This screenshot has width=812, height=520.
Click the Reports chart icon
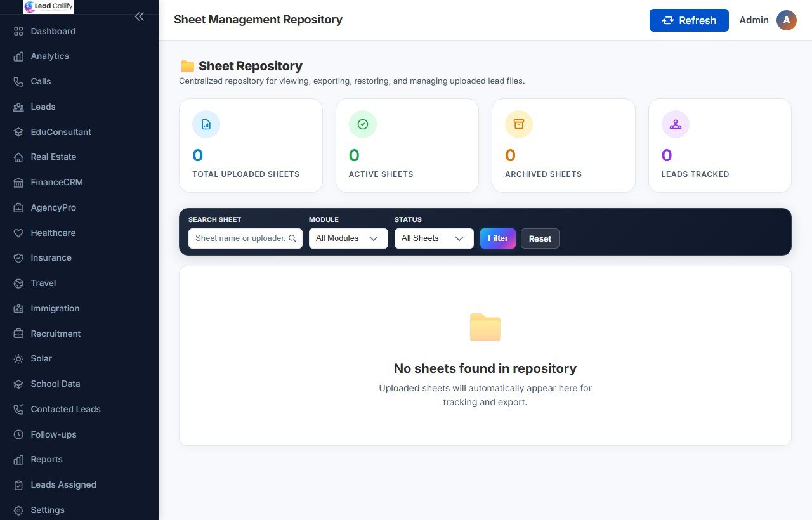(18, 460)
